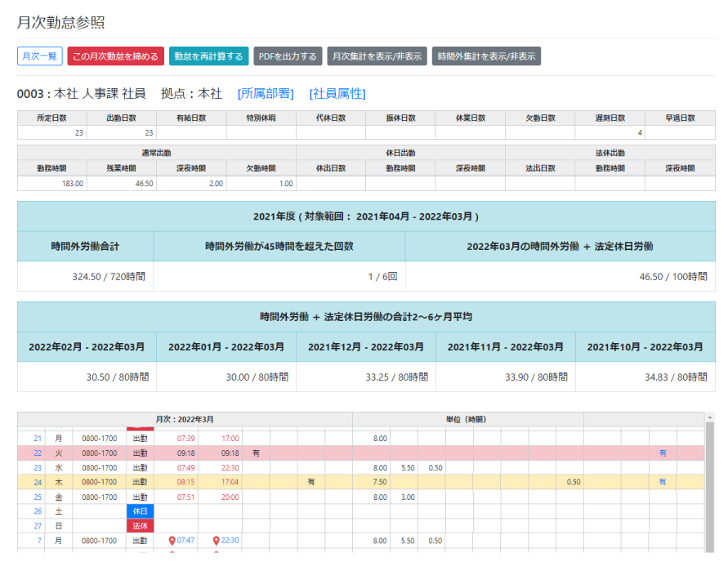Click the 法休出勤 group header

(x=610, y=153)
